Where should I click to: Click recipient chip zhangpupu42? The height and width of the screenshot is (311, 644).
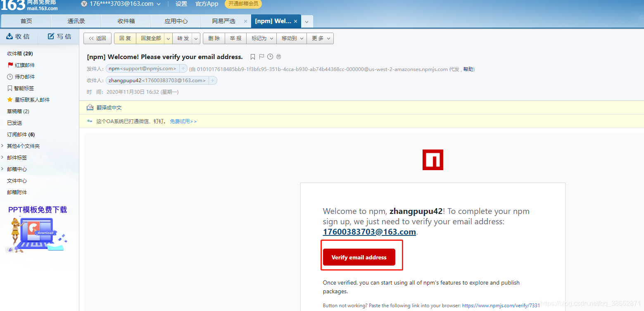157,80
